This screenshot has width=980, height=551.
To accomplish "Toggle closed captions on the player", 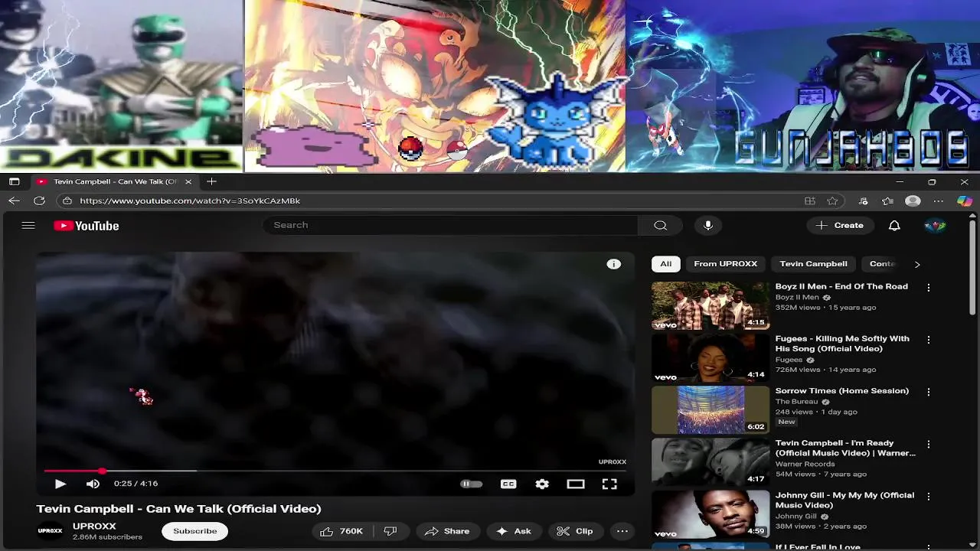I will [x=508, y=484].
